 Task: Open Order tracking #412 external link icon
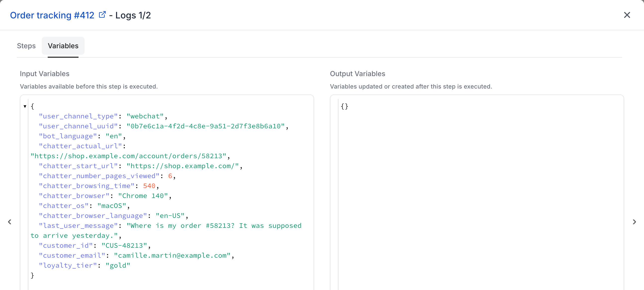pos(102,15)
